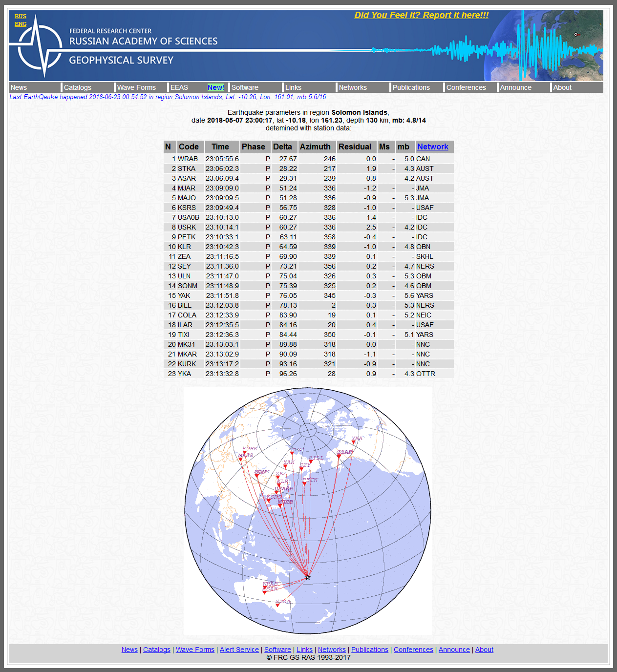Select station code SONM in the table

188,286
